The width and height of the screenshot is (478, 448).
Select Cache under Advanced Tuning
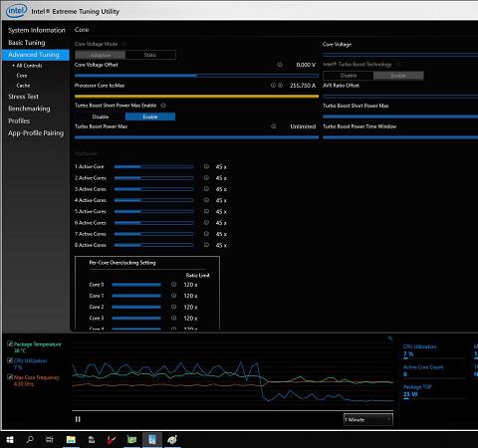pyautogui.click(x=23, y=86)
